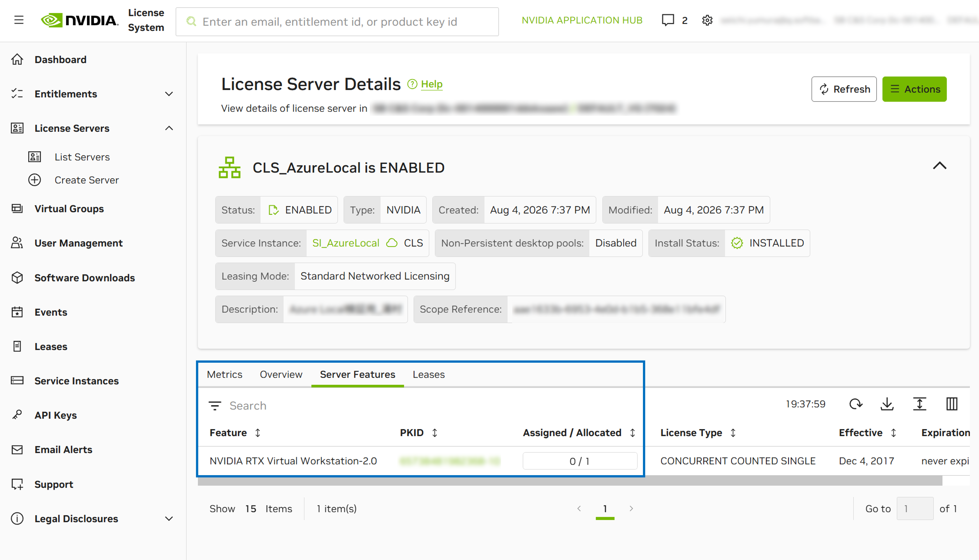979x560 pixels.
Task: Open Dashboard from the sidebar
Action: click(60, 60)
